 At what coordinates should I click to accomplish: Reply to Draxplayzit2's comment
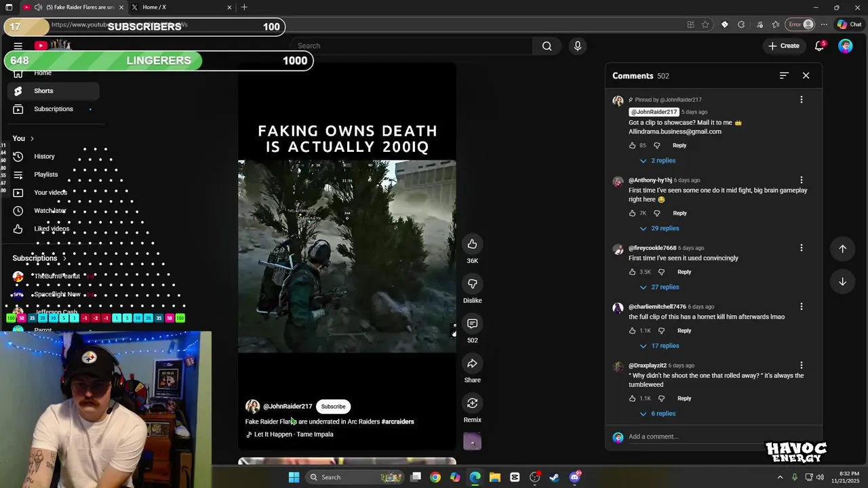click(684, 399)
